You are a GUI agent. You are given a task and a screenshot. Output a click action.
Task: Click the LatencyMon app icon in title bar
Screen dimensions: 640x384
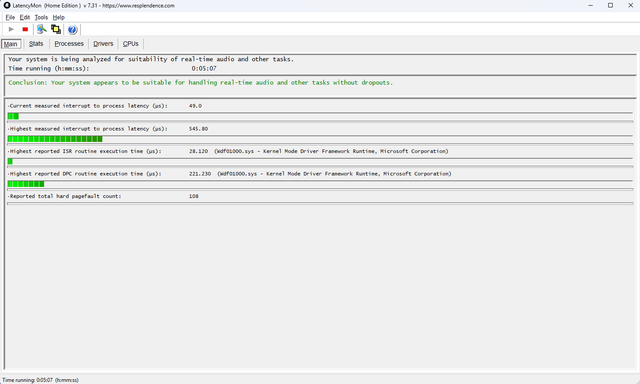pos(7,5)
